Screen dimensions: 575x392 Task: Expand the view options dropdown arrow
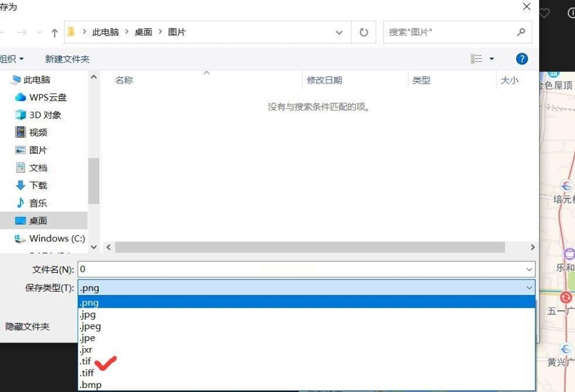492,59
